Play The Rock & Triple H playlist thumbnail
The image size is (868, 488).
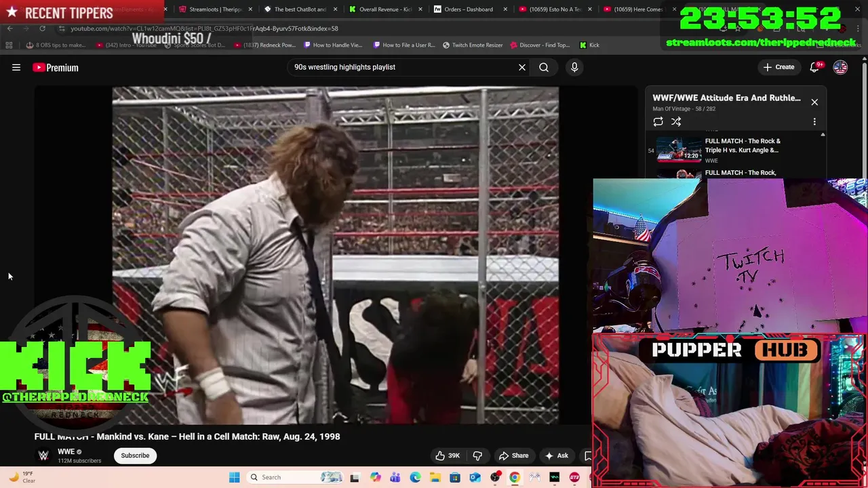point(679,149)
